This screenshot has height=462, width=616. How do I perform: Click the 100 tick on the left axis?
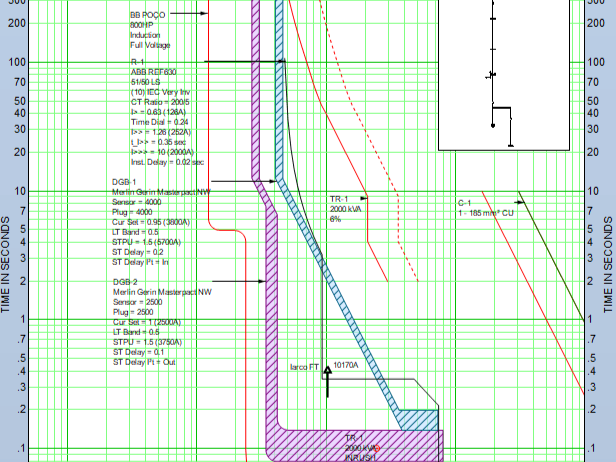click(x=20, y=62)
